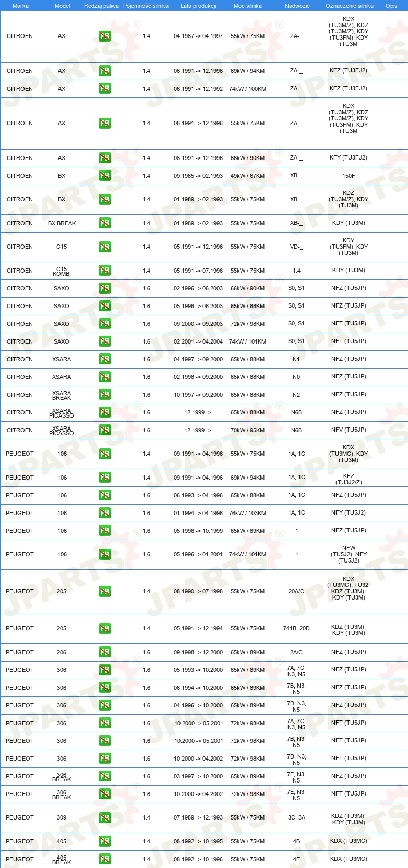
Task: Click the fuel icon for Peugeot 205 body 741B, 20D
Action: click(x=105, y=628)
